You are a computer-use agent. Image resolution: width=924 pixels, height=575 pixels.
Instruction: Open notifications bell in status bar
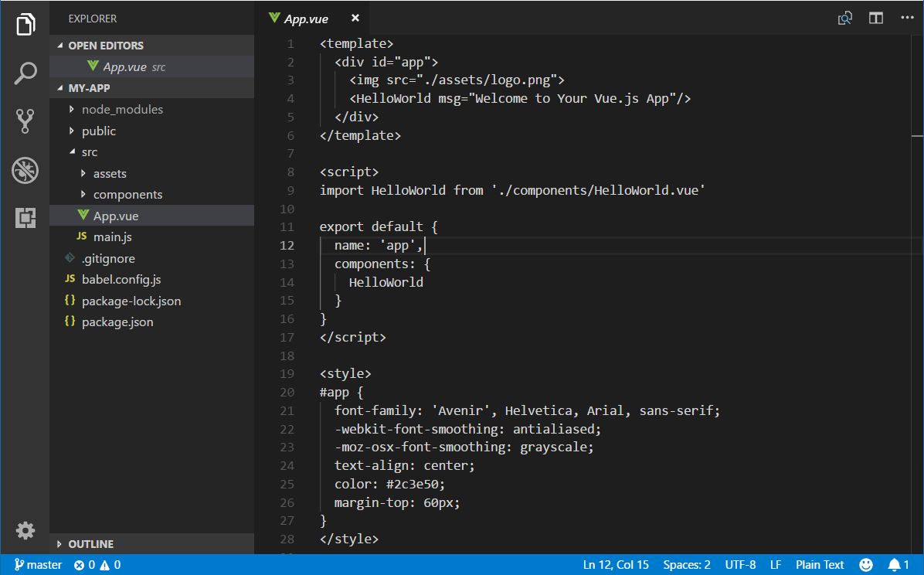pos(894,565)
